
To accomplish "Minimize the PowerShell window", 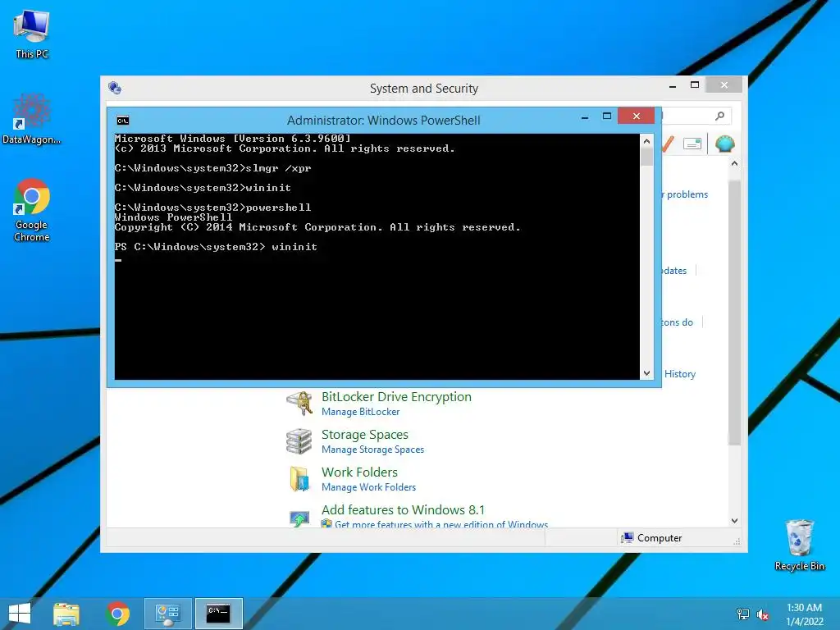I will point(585,116).
